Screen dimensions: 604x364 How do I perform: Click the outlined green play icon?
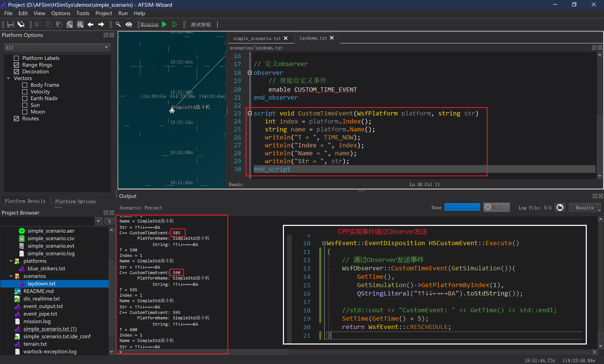(x=174, y=24)
